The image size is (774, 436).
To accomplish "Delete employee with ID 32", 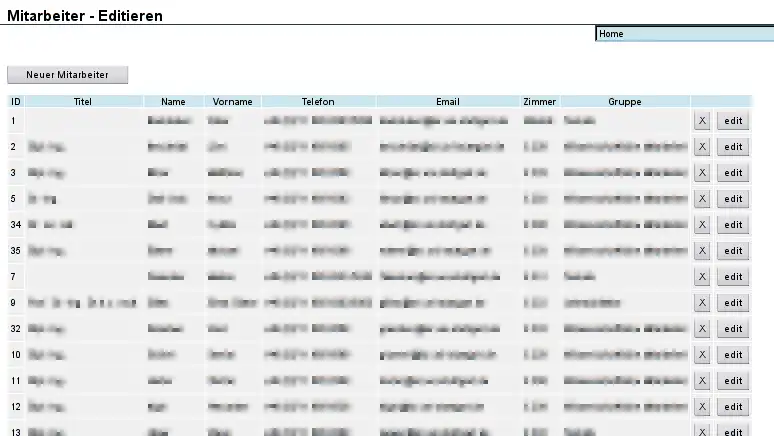I will click(x=702, y=329).
